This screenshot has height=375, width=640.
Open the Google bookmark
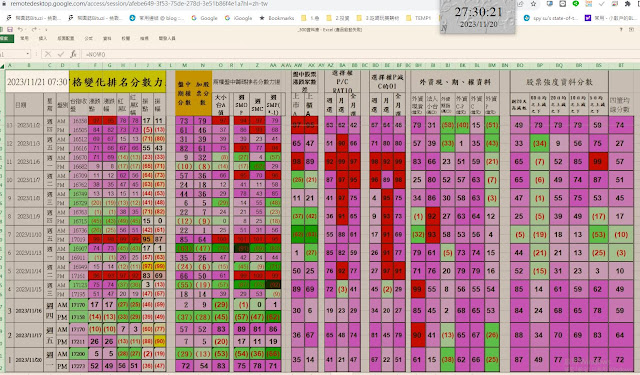[x=204, y=18]
